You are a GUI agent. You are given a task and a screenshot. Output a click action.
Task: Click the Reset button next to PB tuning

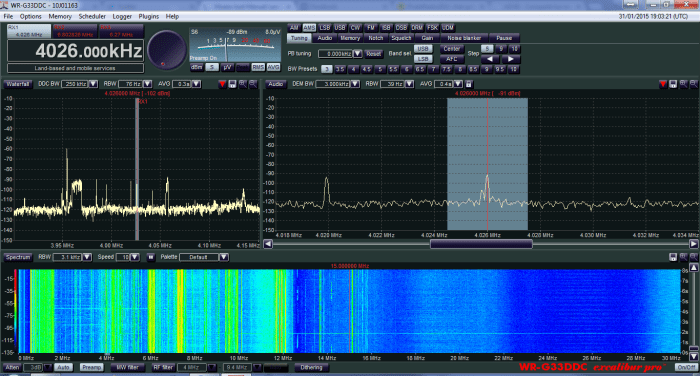click(373, 54)
